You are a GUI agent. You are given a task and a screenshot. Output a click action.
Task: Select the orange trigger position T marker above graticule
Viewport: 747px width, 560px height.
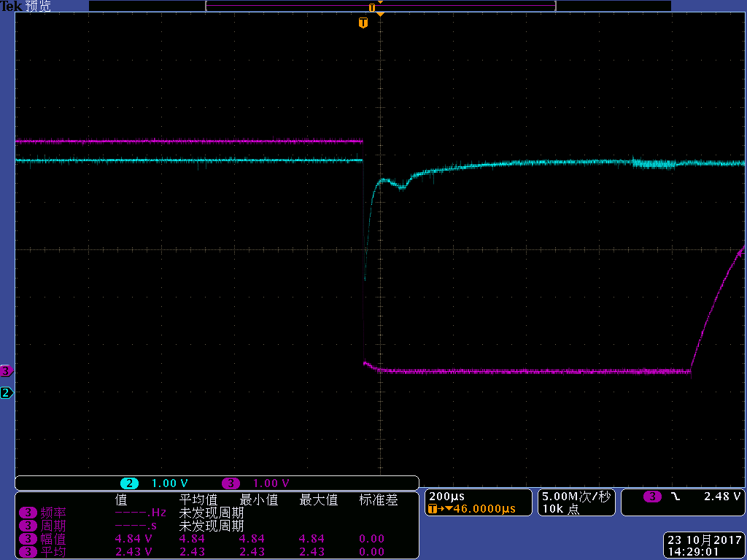click(363, 23)
